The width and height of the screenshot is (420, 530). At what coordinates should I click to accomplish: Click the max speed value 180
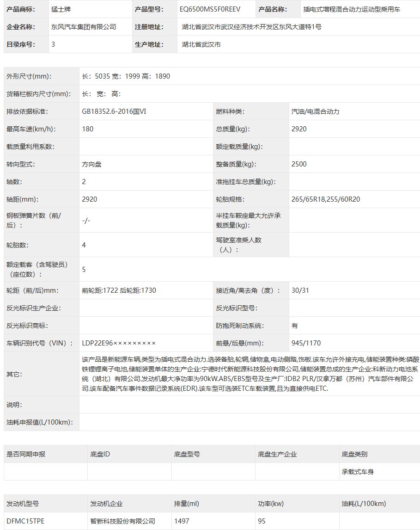[88, 129]
